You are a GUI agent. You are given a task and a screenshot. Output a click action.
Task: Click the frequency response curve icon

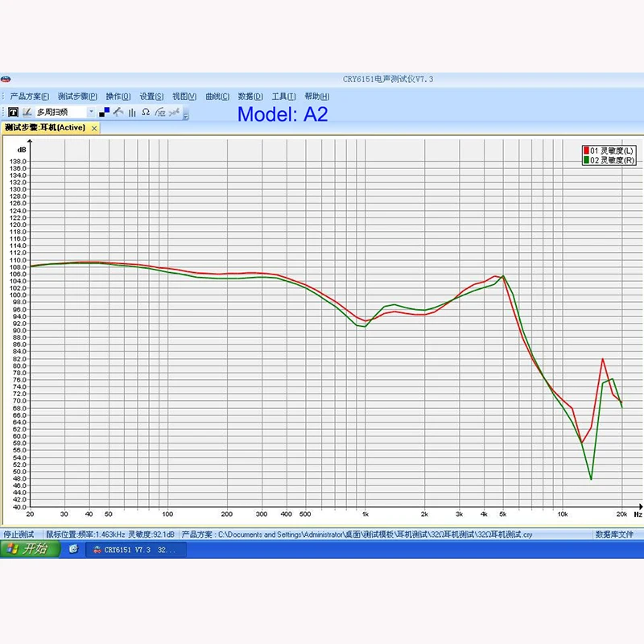[118, 112]
